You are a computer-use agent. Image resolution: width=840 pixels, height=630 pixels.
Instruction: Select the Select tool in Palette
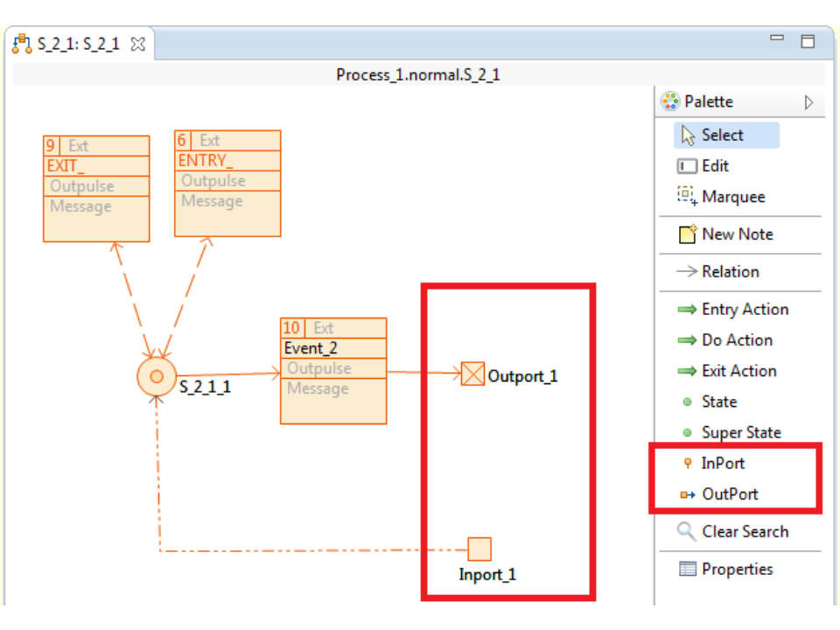tap(722, 136)
